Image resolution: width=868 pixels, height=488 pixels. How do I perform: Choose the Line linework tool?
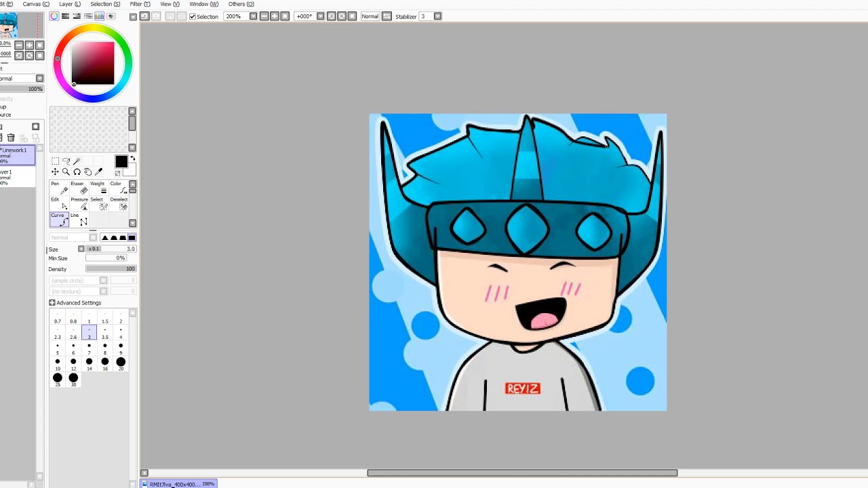[79, 220]
